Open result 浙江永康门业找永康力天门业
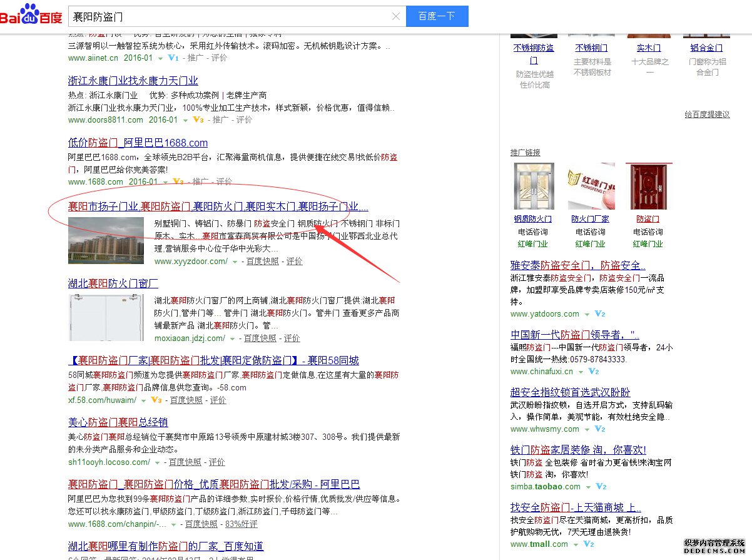This screenshot has width=752, height=560. click(133, 81)
